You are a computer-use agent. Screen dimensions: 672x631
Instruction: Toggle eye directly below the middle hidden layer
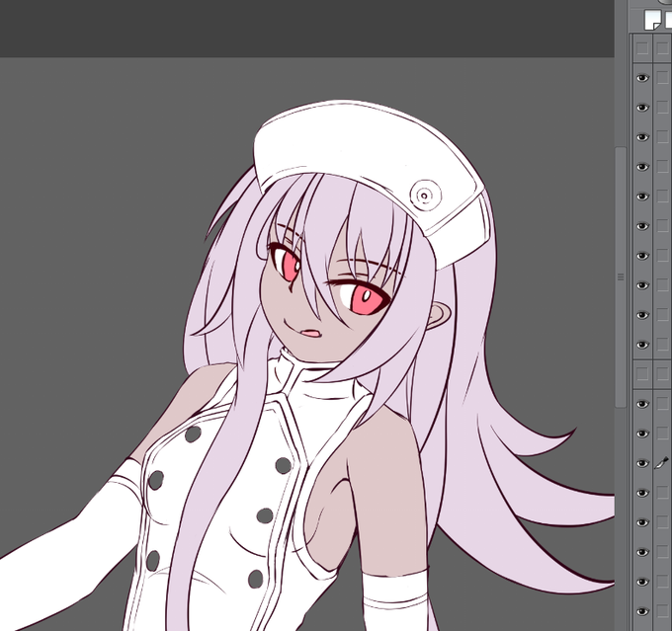(x=642, y=404)
